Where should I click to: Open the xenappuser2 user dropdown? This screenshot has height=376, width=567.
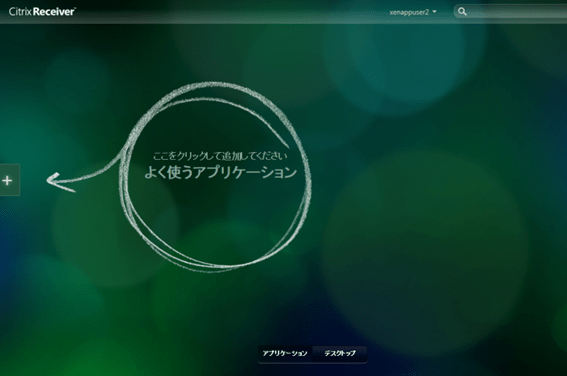point(413,12)
